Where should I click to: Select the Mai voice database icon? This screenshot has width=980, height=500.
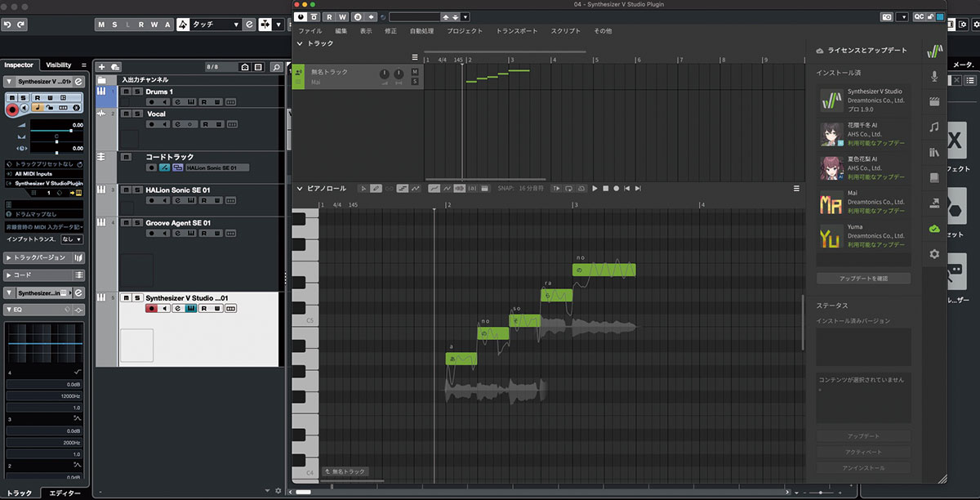(x=832, y=202)
